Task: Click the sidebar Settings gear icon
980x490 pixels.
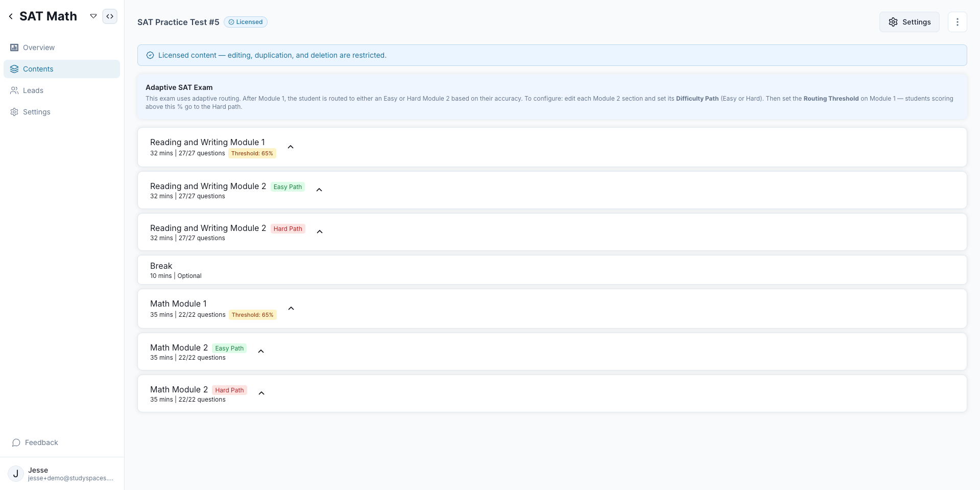Action: click(x=14, y=112)
